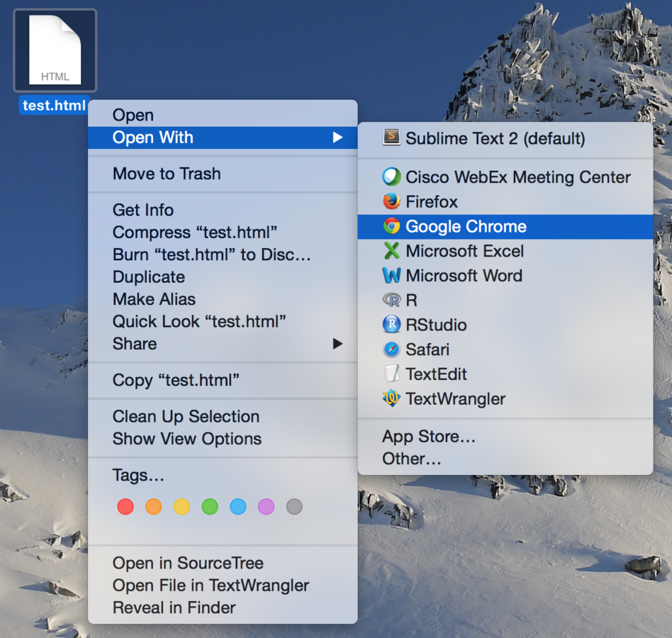This screenshot has height=638, width=672.
Task: Choose App Store… in submenu
Action: 505,437
